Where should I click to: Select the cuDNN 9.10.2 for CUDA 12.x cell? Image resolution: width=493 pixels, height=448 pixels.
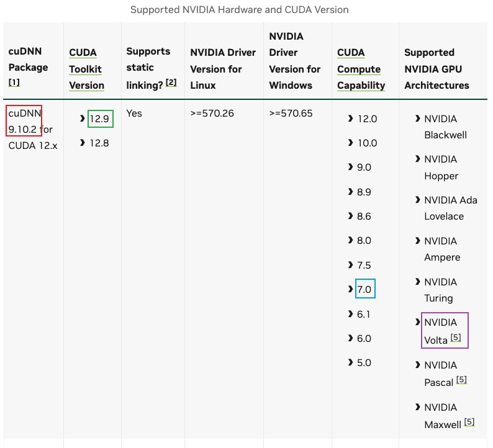click(x=33, y=130)
